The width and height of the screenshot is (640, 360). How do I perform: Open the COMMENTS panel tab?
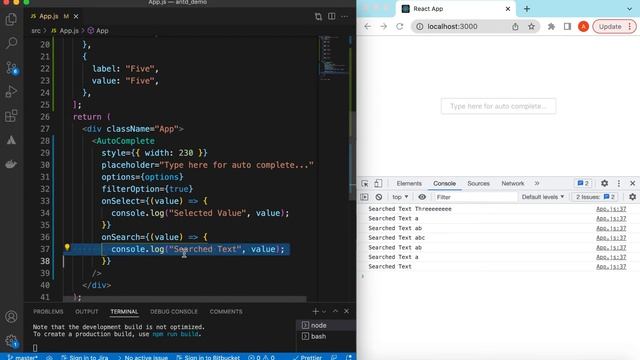click(x=226, y=311)
